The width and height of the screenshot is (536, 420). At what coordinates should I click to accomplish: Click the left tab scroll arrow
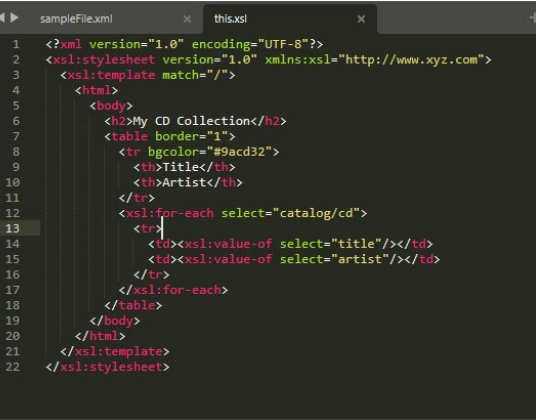pos(2,17)
